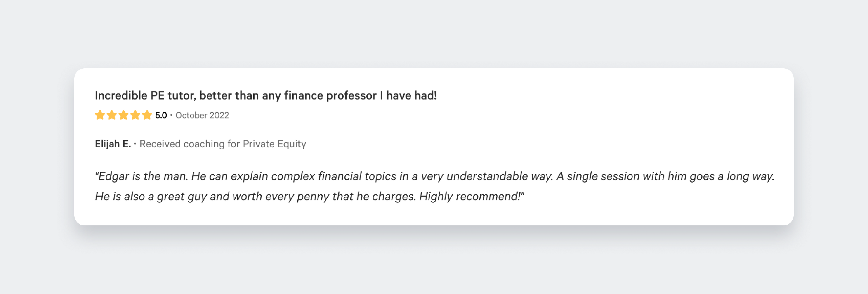Click the third gold rating star
The width and height of the screenshot is (868, 294).
coord(123,115)
